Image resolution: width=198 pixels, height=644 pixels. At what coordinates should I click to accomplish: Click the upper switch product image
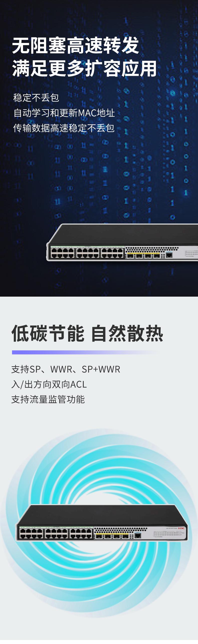tap(122, 242)
